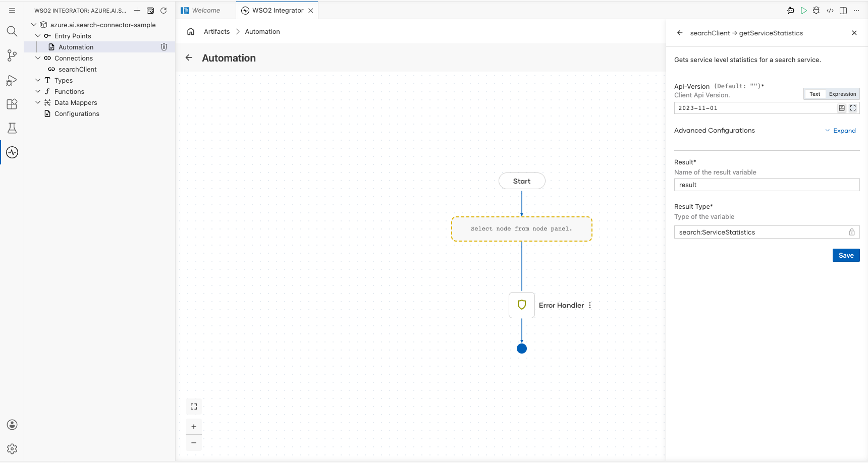Collapse the Entry Points tree node
This screenshot has height=463, width=868.
click(38, 36)
